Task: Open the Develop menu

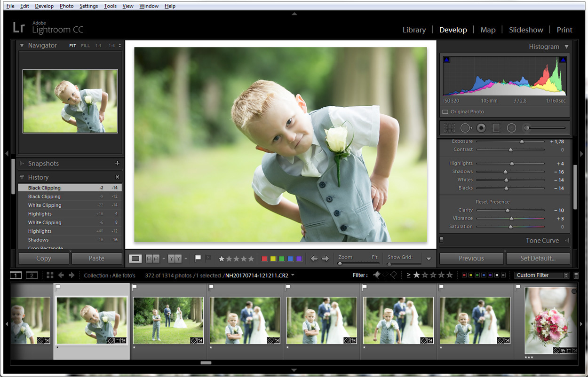Action: 44,6
